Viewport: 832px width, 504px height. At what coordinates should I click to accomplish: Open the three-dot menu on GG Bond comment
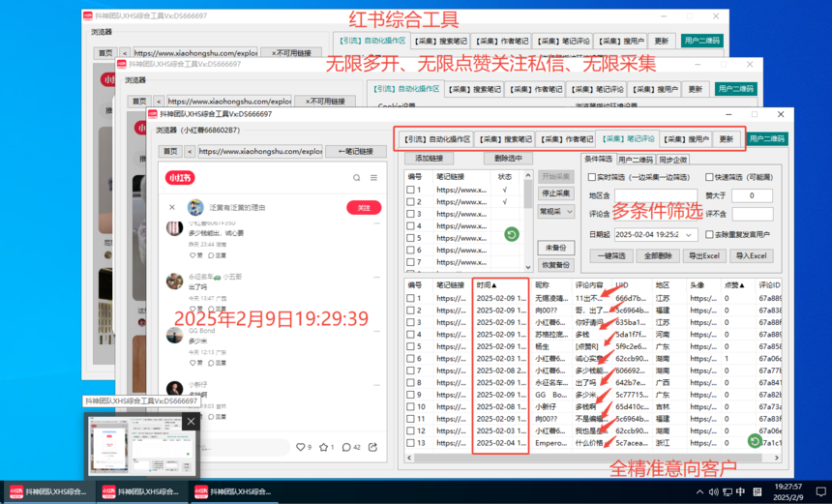[x=376, y=331]
